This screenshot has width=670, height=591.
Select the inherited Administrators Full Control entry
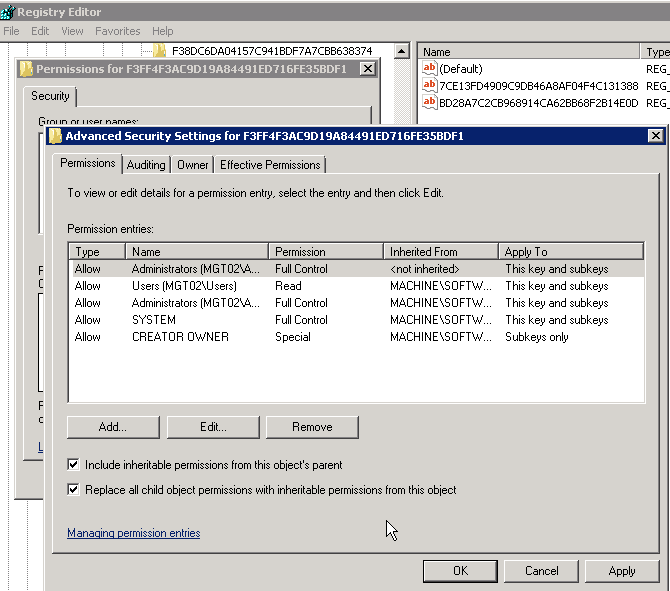(x=356, y=303)
